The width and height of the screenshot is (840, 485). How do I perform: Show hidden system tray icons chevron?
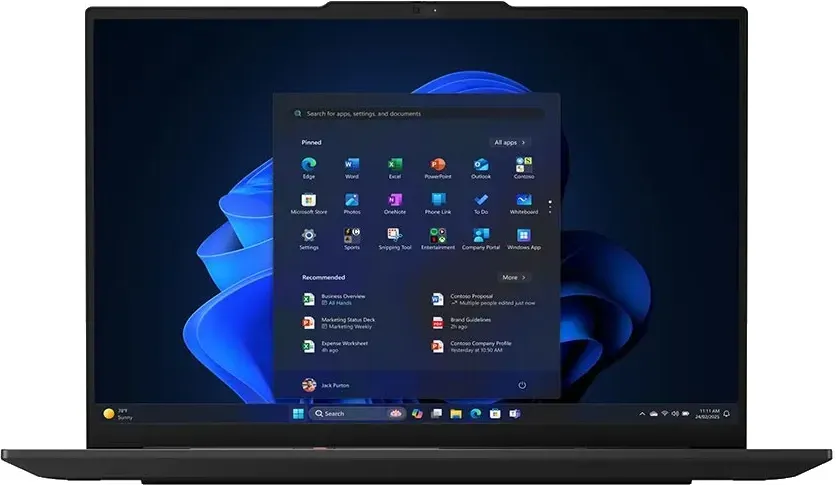click(642, 414)
